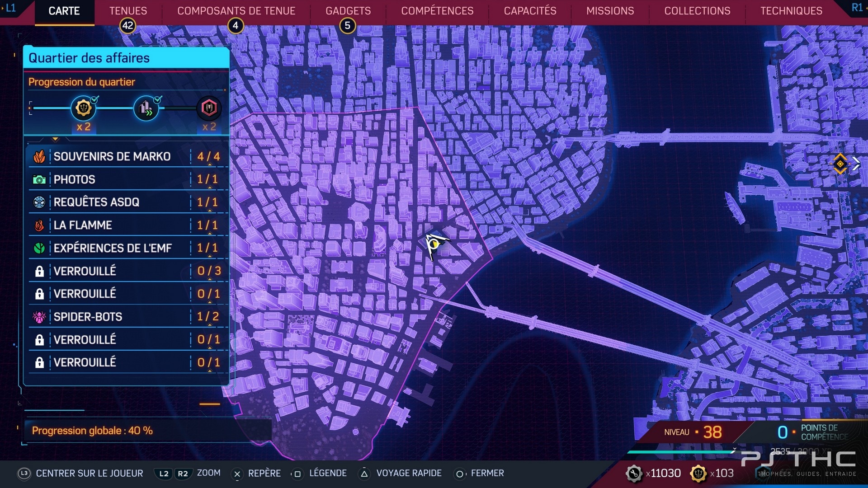Go to the COMPÉTENCES tab
Screen dimensions: 868x488
point(437,11)
